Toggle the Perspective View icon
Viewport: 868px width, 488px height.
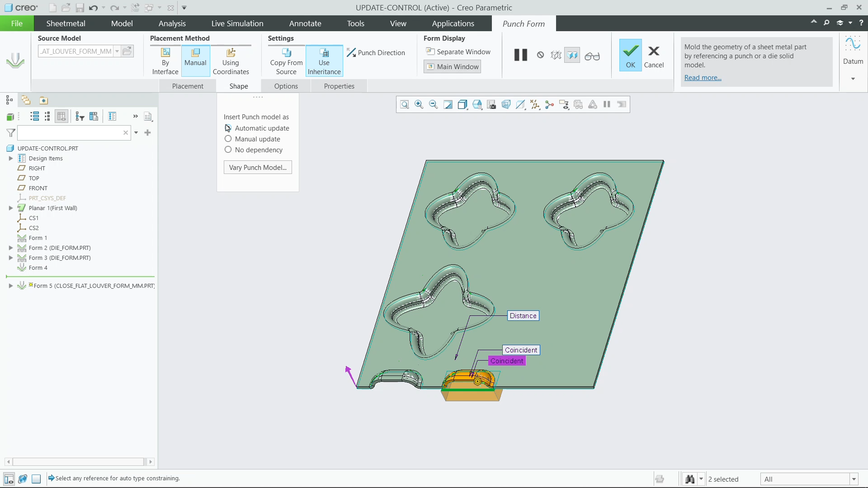(x=506, y=105)
